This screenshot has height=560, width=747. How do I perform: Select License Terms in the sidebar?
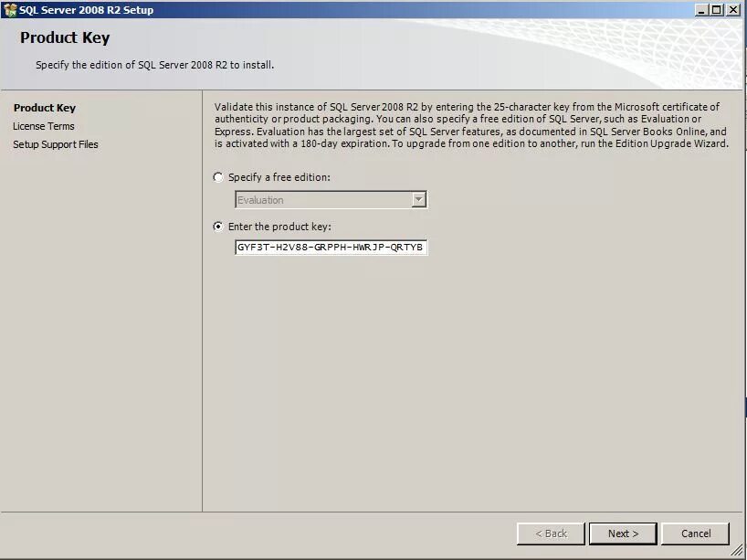point(43,126)
